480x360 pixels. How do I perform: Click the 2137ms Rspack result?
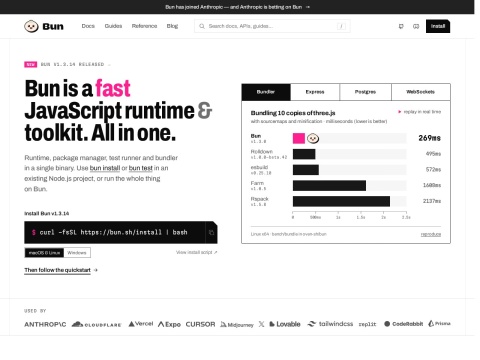[432, 201]
